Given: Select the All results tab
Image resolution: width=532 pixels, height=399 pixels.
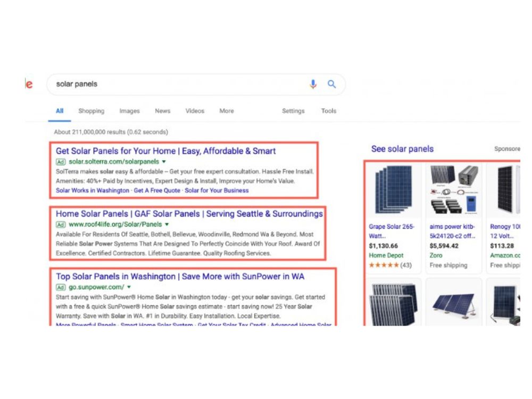Looking at the screenshot, I should coord(60,111).
